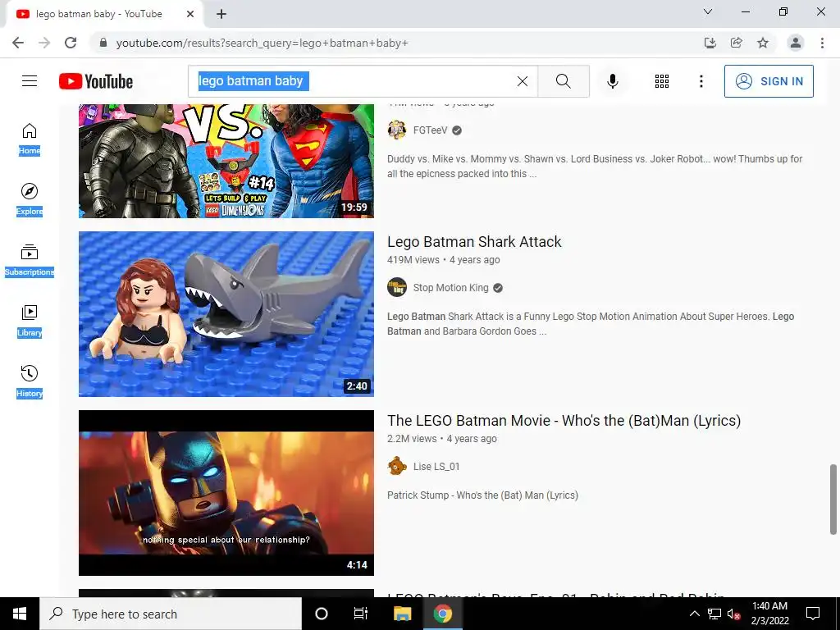Click the Stop Motion King avatar
This screenshot has height=630, width=840.
(397, 288)
